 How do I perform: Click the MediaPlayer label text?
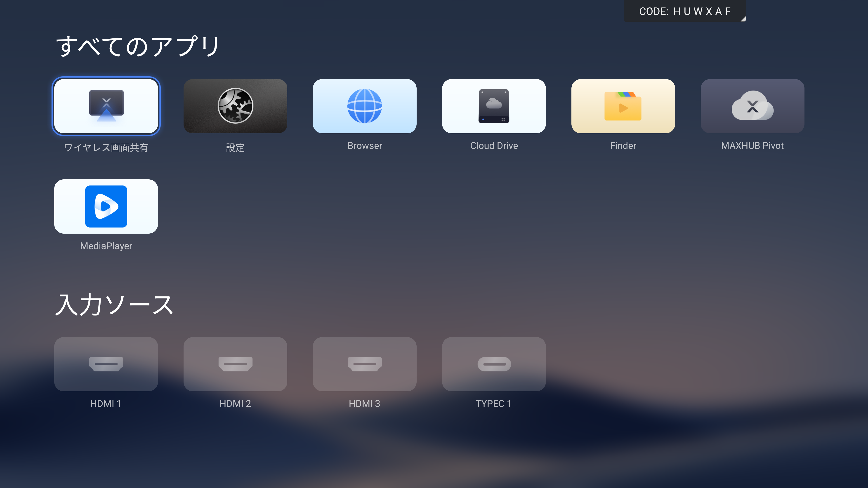click(106, 246)
